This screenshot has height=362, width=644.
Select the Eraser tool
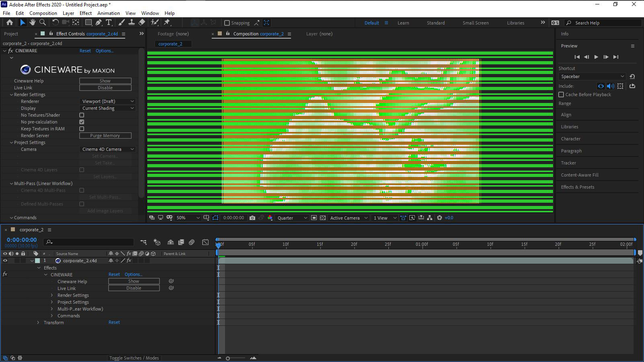(x=142, y=23)
